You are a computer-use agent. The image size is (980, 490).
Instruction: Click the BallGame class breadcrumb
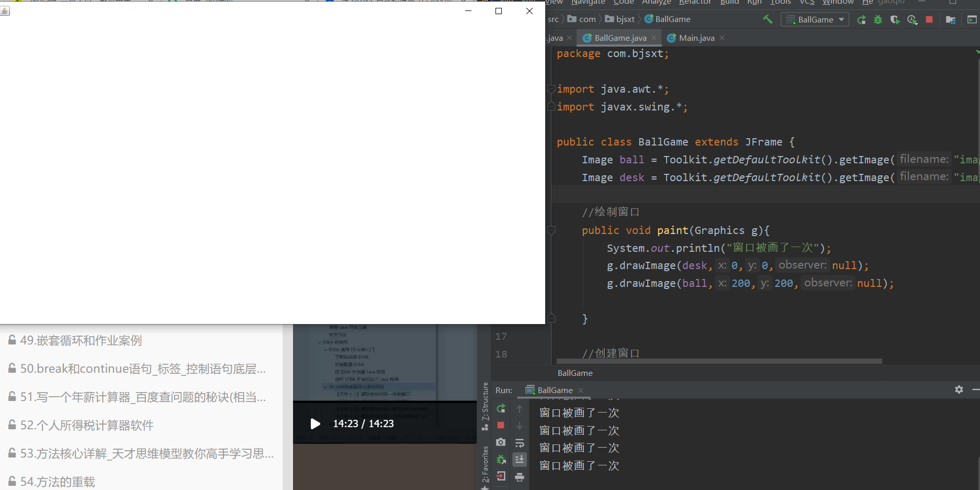(668, 19)
